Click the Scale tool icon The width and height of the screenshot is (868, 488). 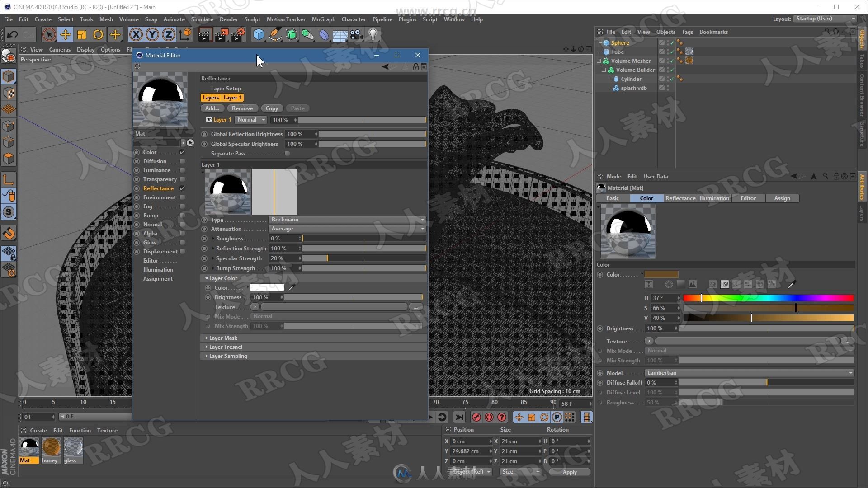[83, 34]
